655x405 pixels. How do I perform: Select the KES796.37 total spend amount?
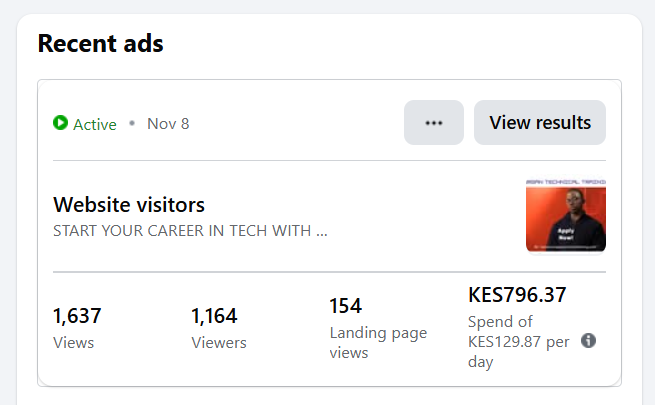coord(517,295)
